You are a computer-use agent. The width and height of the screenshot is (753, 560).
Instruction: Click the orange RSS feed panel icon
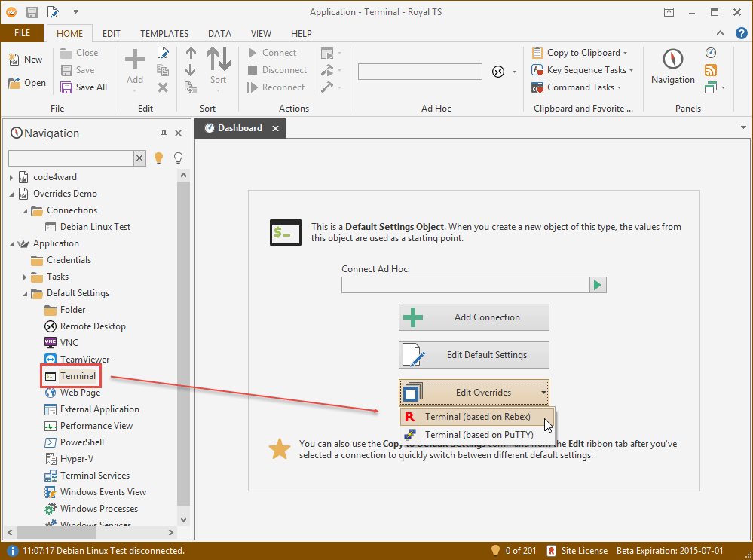coord(711,70)
